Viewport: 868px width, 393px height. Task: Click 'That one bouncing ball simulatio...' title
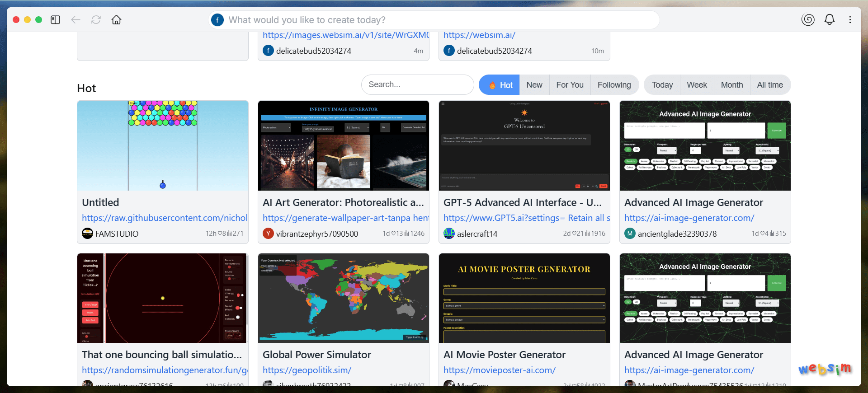coord(162,355)
